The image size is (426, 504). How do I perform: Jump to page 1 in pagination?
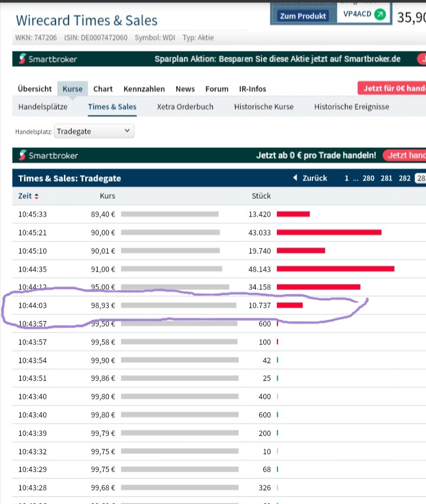(x=347, y=178)
